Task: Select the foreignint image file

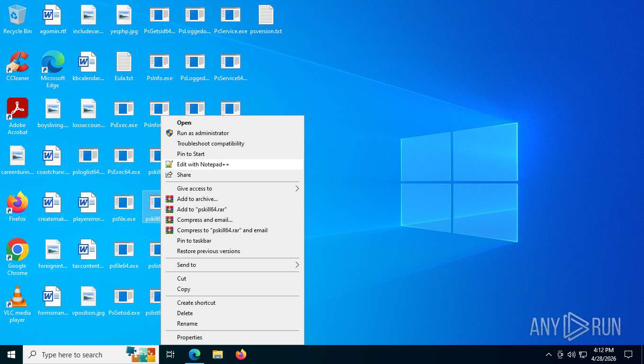Action: point(53,255)
